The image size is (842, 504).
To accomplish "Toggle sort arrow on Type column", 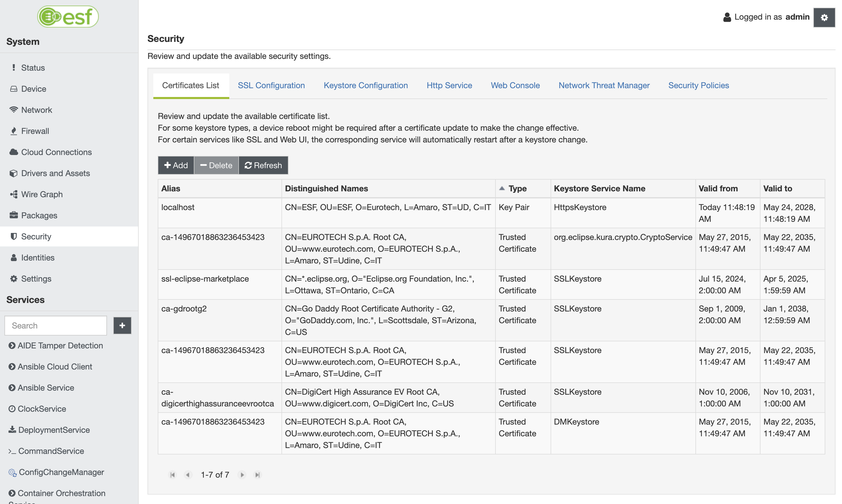I will tap(502, 188).
